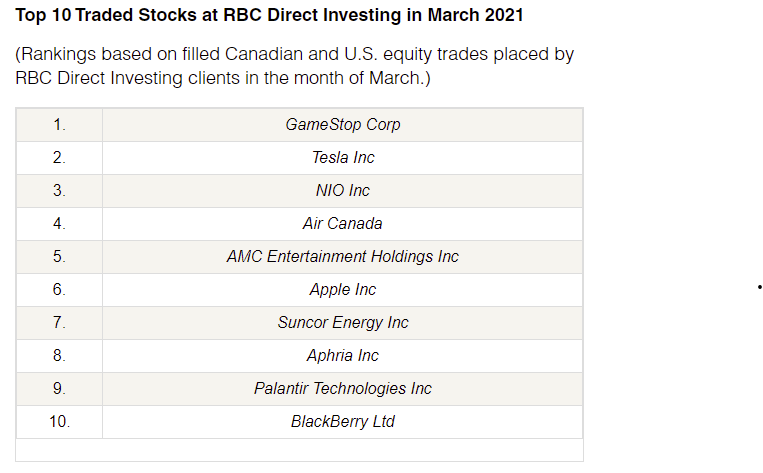This screenshot has width=763, height=473.
Task: Click the rank number 5. cell
Action: (x=59, y=257)
